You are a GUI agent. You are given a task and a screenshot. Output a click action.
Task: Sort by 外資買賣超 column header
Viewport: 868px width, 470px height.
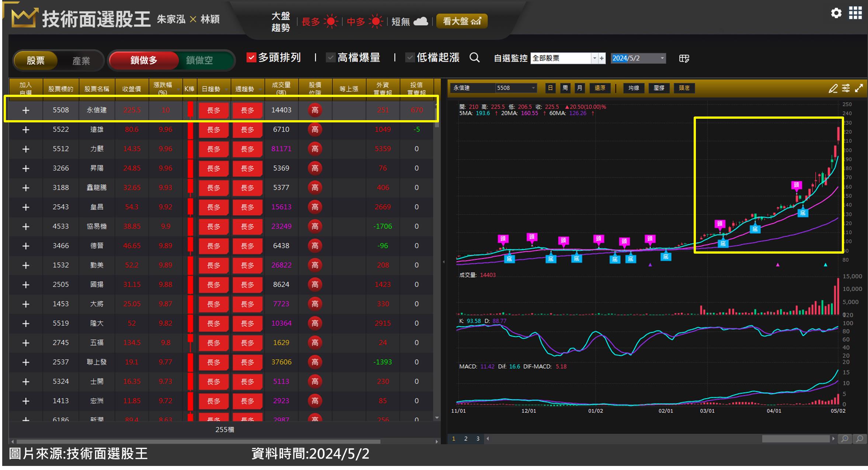tap(383, 89)
